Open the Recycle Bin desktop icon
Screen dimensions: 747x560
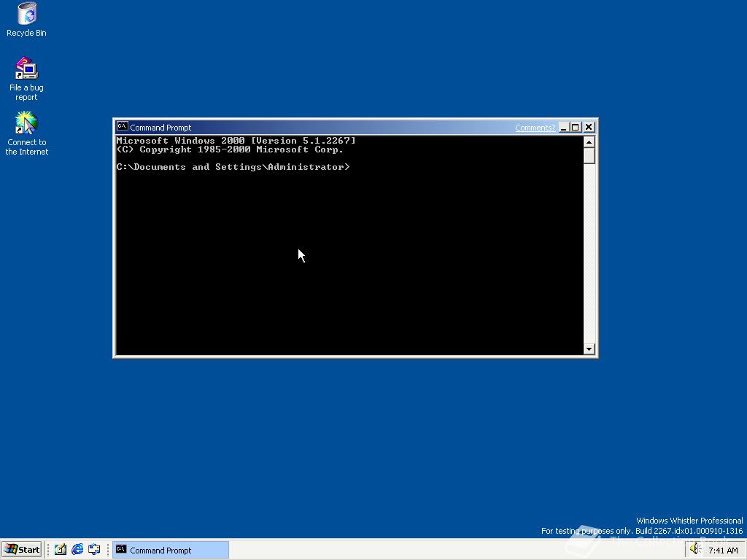pos(26,19)
